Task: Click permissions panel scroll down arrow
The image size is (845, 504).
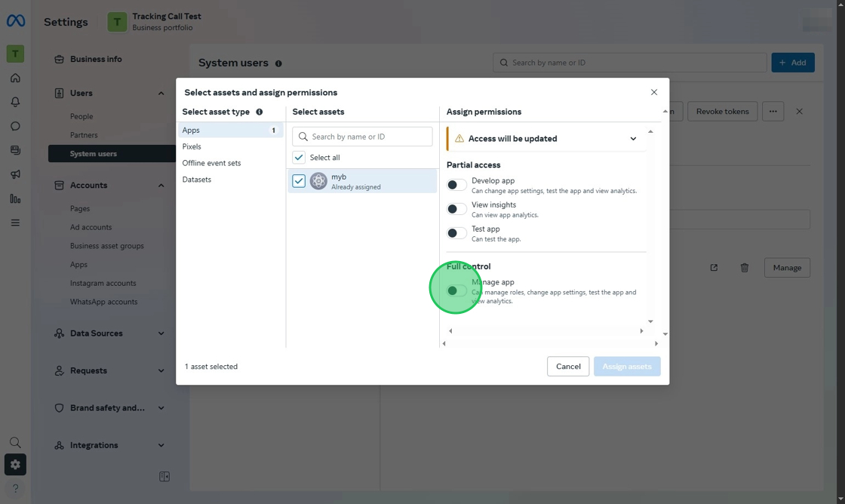Action: (x=650, y=322)
